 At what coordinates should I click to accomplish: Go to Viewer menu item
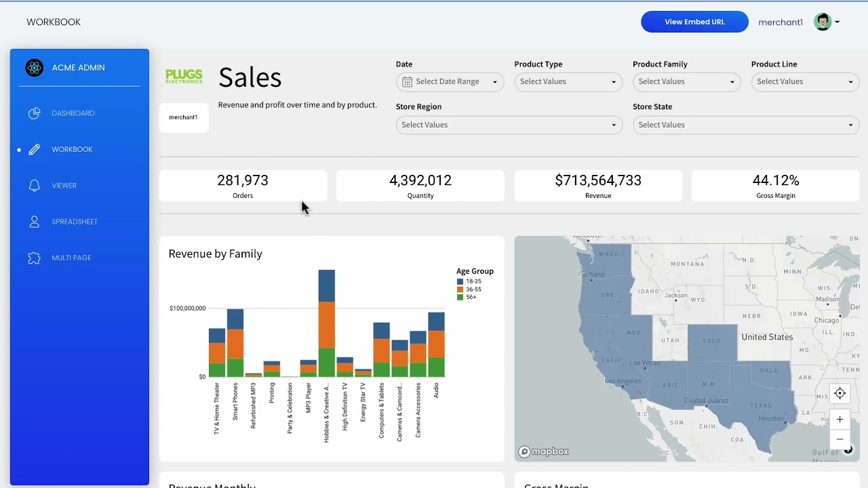[64, 186]
